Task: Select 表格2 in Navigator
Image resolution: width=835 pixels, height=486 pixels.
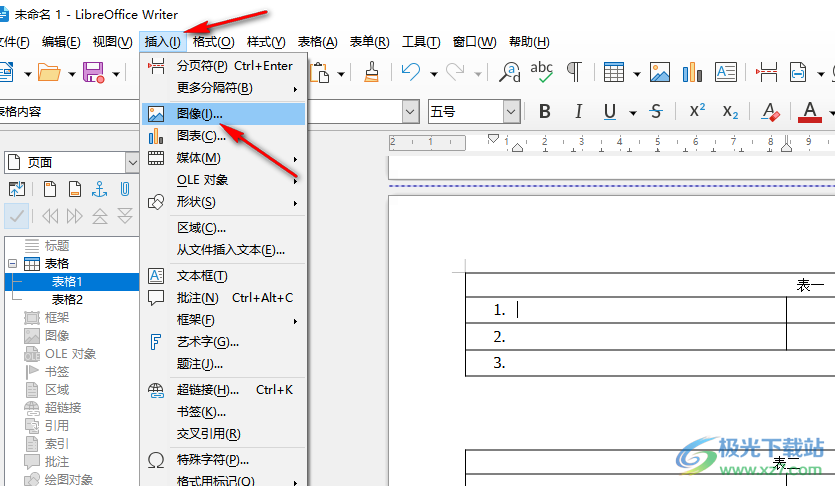Action: (x=67, y=300)
